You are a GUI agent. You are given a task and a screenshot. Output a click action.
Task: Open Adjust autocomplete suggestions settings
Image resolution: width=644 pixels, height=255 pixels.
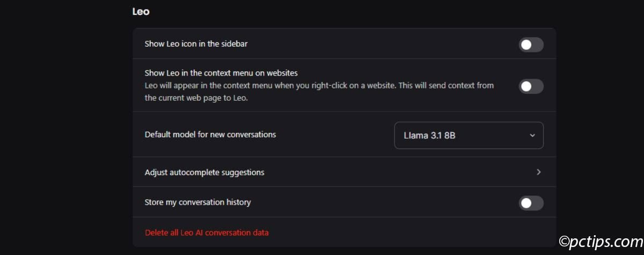[x=204, y=172]
